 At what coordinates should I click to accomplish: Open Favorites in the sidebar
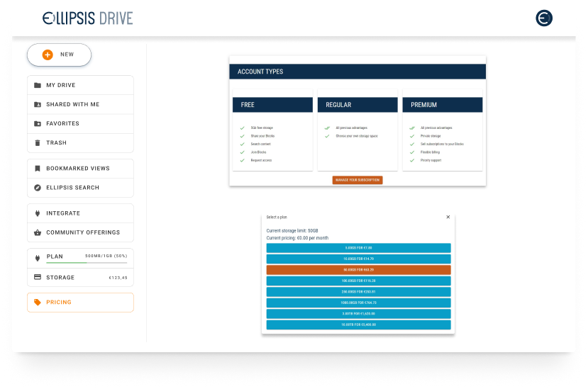80,124
